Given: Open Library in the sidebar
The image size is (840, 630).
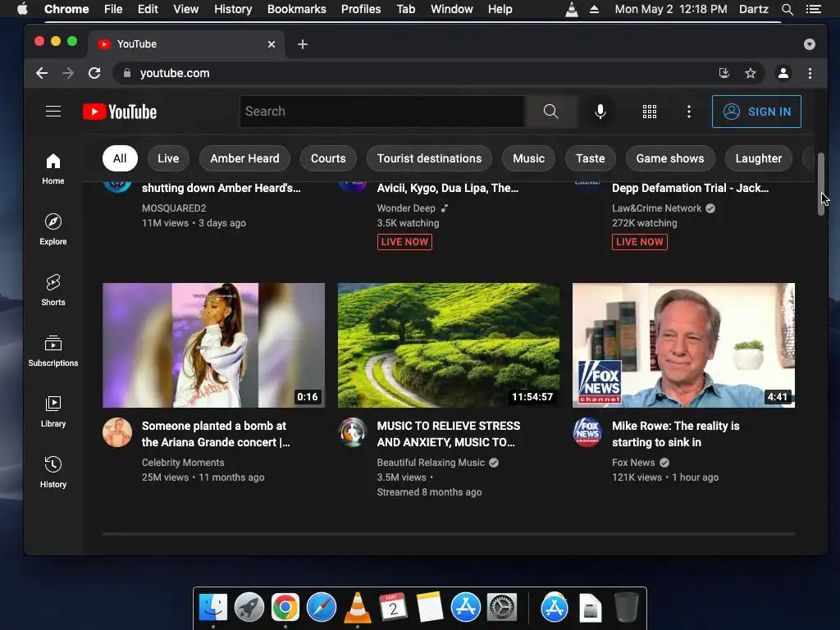Looking at the screenshot, I should (53, 411).
